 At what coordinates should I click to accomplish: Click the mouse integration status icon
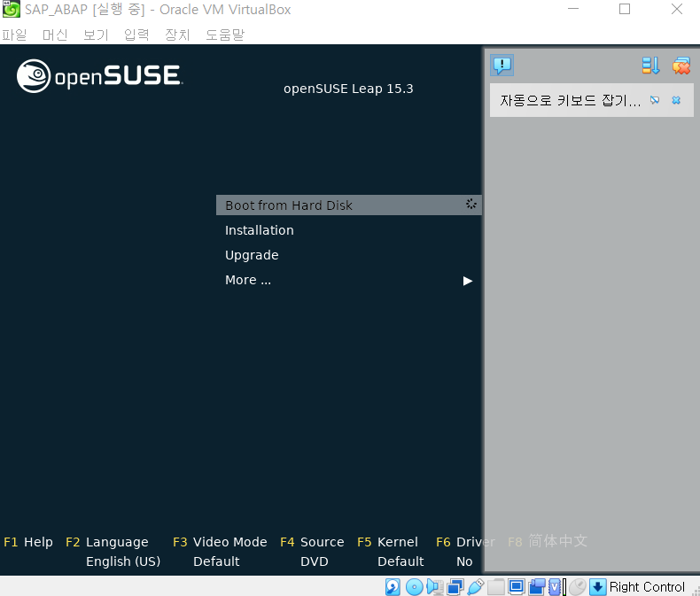coord(578,586)
